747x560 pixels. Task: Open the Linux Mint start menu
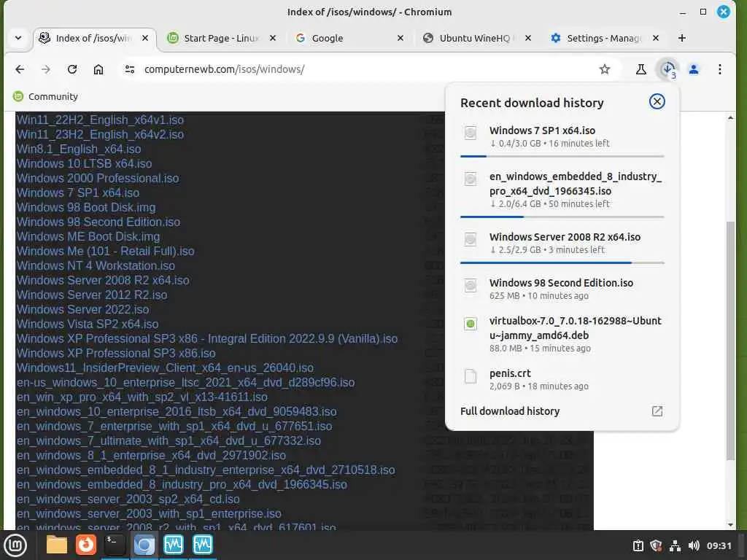point(15,545)
